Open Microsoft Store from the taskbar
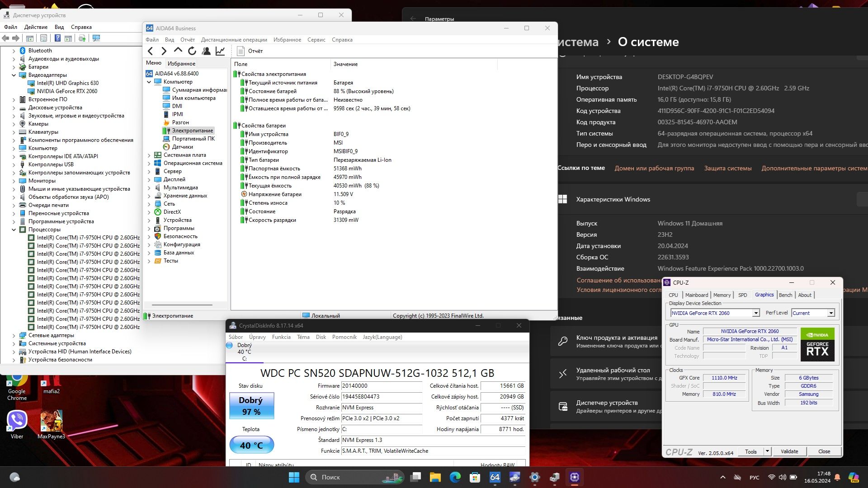Image resolution: width=868 pixels, height=488 pixels. [475, 477]
